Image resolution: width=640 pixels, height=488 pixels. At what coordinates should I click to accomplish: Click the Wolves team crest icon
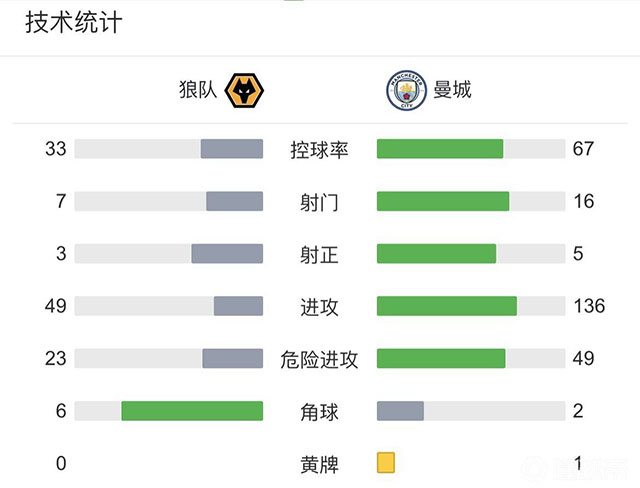click(x=246, y=90)
